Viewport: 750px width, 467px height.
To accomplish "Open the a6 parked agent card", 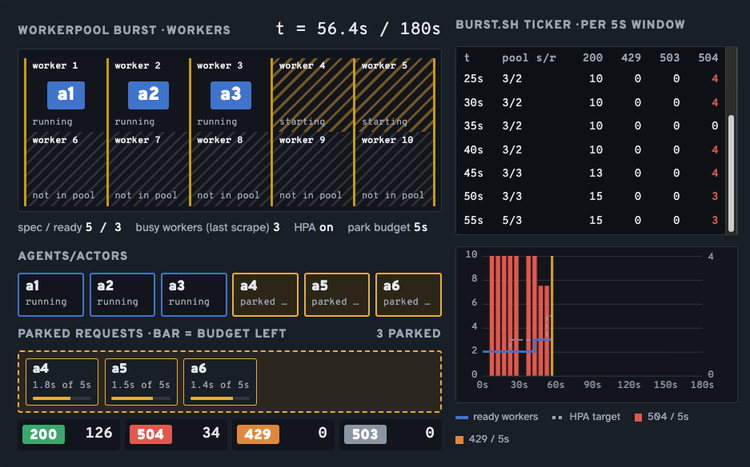I will [408, 295].
